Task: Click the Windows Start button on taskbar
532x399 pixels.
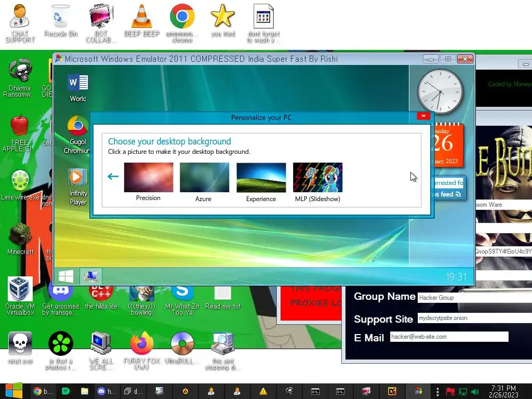Action: 14,391
